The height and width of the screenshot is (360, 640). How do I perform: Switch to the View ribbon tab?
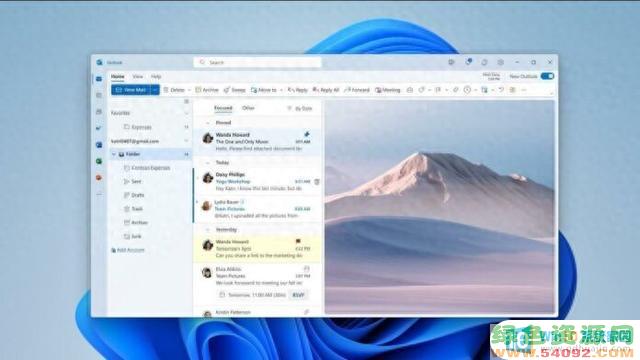click(x=138, y=76)
